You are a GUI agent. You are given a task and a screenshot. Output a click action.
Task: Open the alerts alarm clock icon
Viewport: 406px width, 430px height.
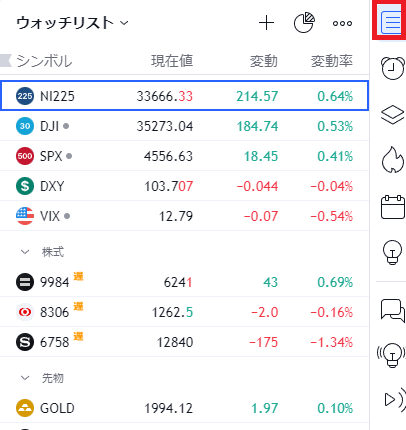(x=393, y=68)
